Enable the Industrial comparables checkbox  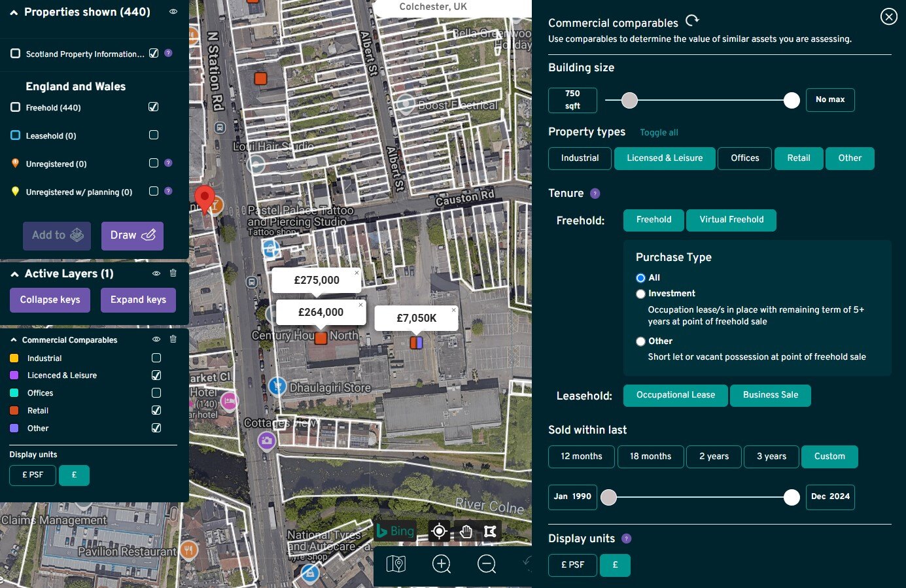(156, 358)
